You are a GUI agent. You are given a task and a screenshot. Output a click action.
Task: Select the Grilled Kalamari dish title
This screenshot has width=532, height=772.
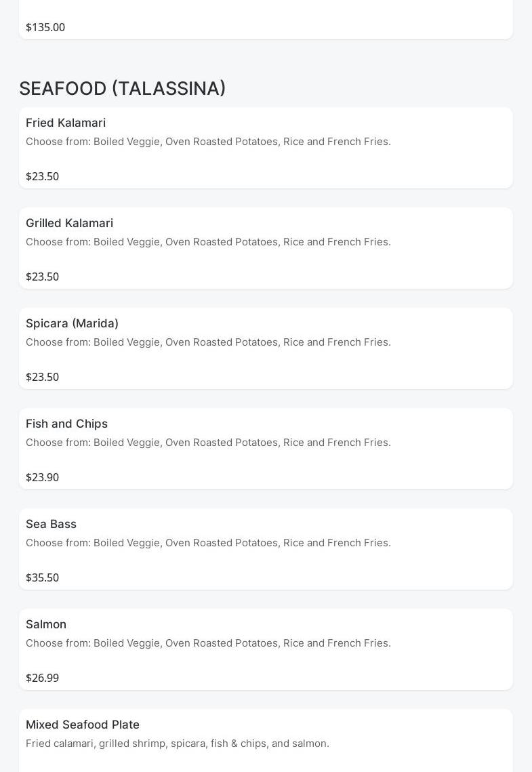click(x=69, y=223)
